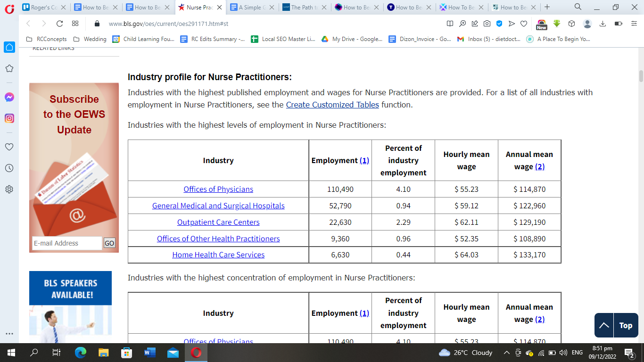This screenshot has width=644, height=362.
Task: Open the page zoom magnifier
Action: coord(462,24)
